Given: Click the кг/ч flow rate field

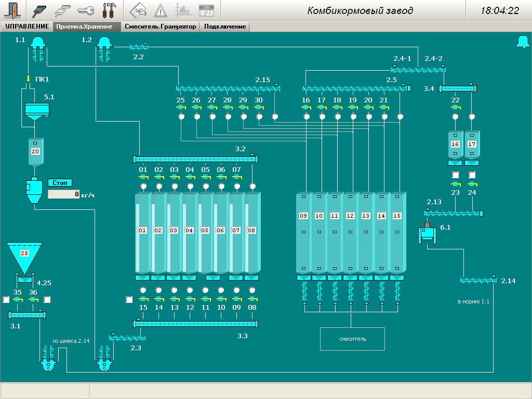Looking at the screenshot, I should (64, 194).
